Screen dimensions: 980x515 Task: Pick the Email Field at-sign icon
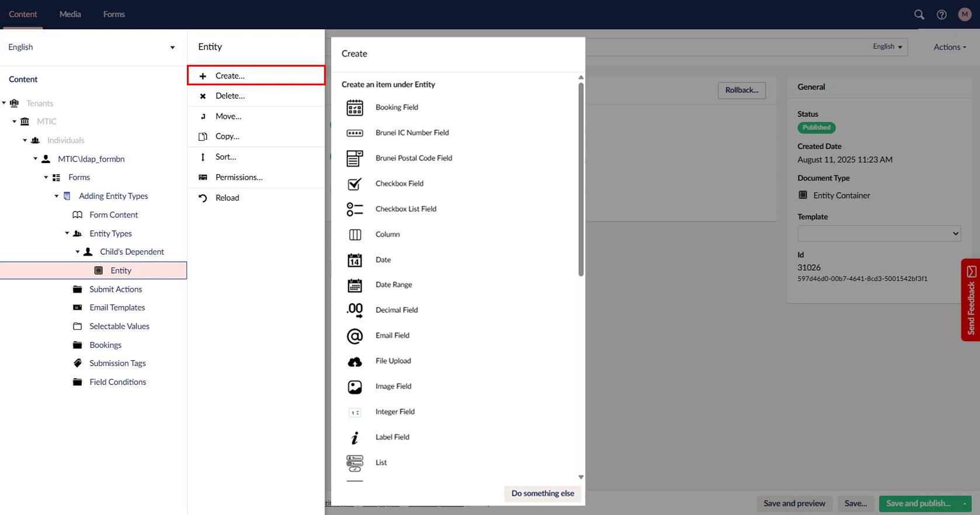coord(355,336)
